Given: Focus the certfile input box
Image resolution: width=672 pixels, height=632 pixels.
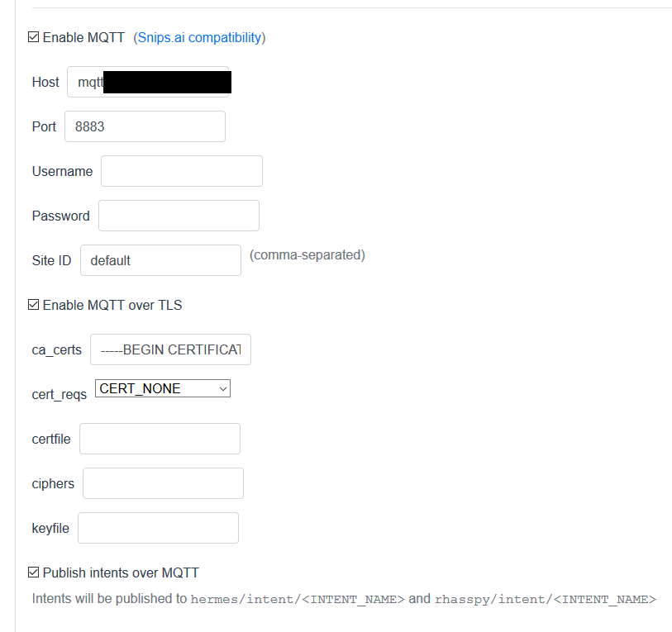Looking at the screenshot, I should [160, 439].
